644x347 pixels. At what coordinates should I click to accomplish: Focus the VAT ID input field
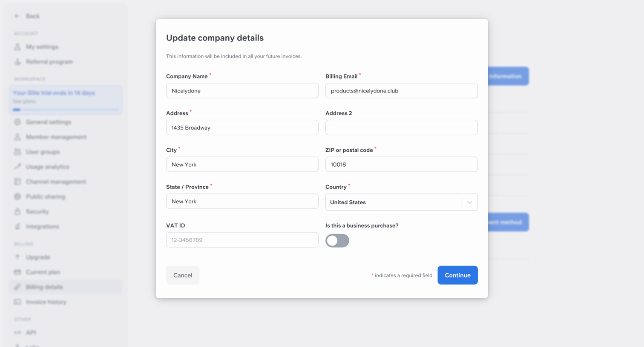pos(242,240)
